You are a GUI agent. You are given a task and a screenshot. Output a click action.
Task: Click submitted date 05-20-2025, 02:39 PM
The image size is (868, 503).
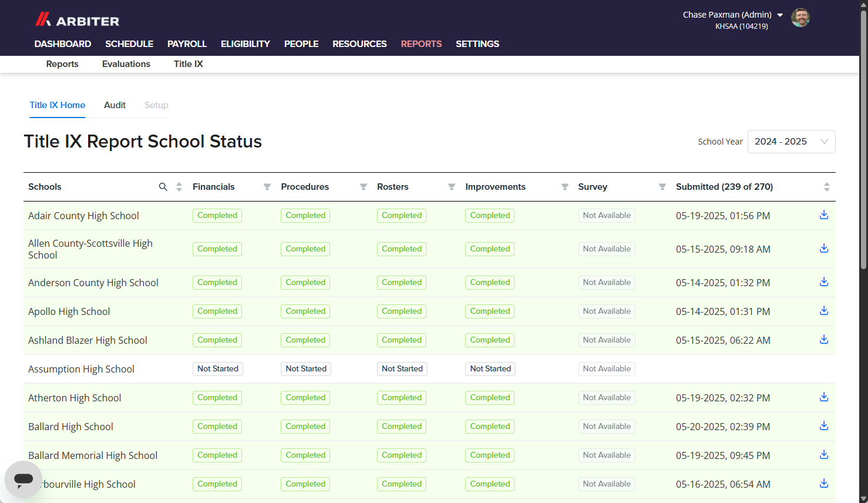coord(723,427)
